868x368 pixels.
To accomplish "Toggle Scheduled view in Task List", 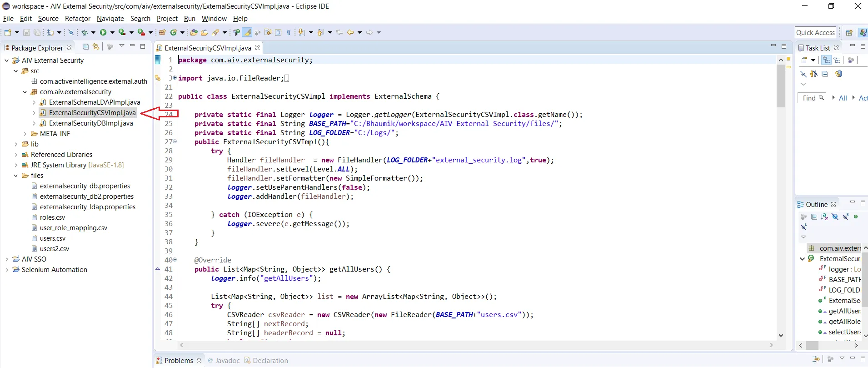I will point(837,60).
